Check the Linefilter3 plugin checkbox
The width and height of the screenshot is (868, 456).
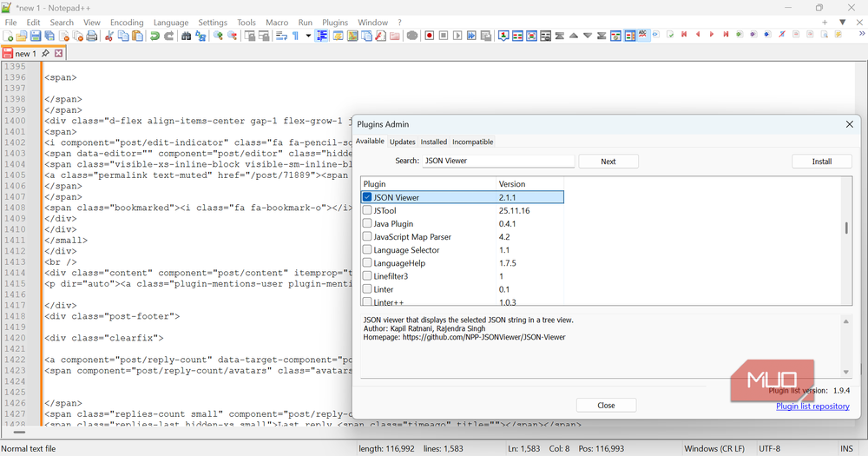coord(367,276)
